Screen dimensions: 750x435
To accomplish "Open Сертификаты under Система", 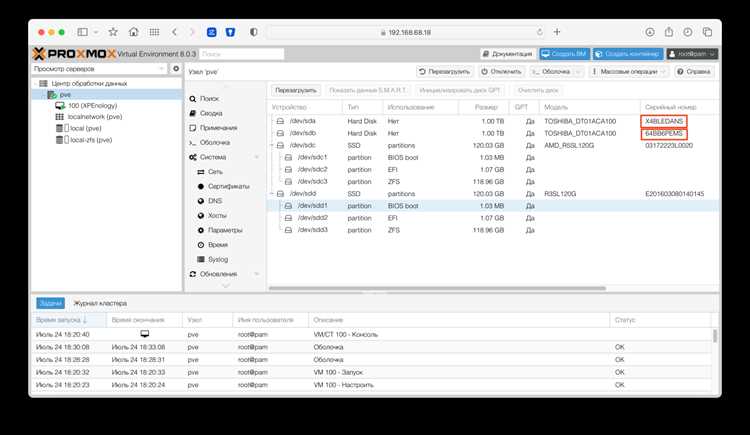I will click(x=228, y=186).
